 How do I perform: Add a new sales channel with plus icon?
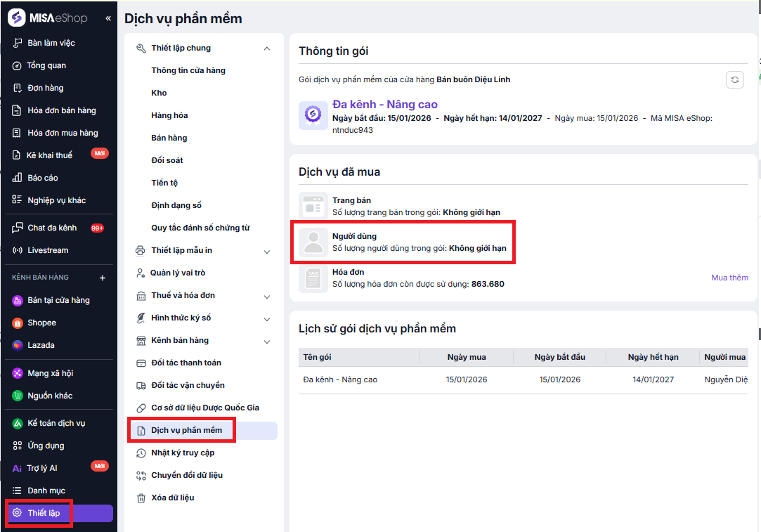click(x=103, y=278)
